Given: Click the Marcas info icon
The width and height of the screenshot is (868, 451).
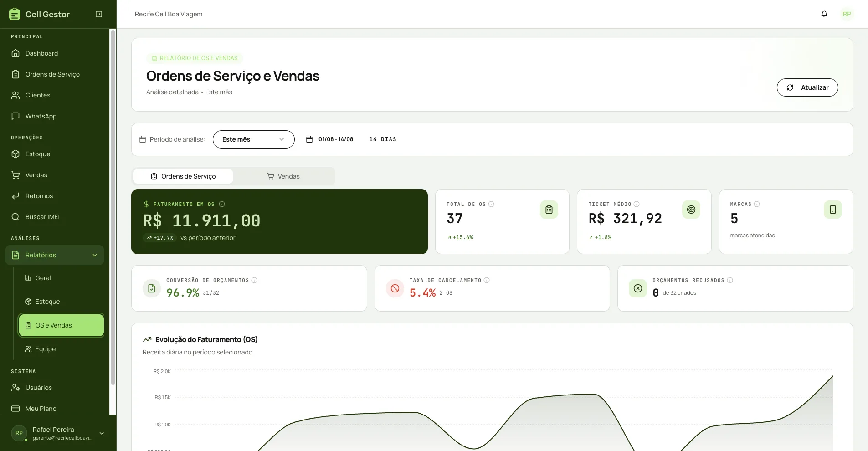Looking at the screenshot, I should [757, 204].
